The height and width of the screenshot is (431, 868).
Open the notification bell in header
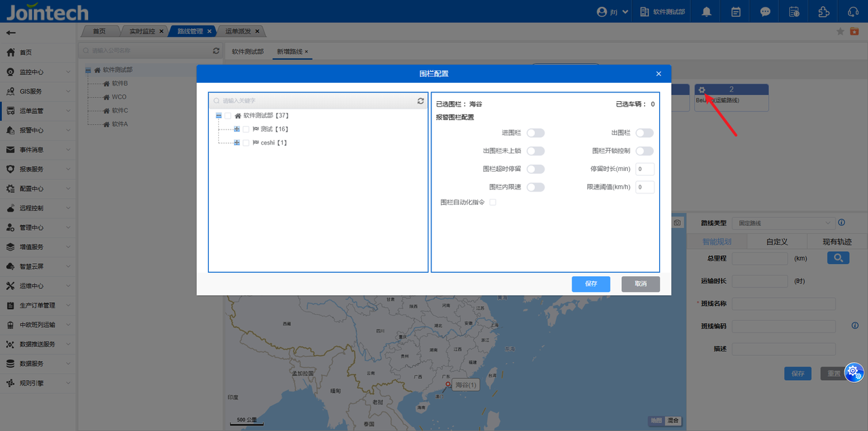[x=707, y=12]
